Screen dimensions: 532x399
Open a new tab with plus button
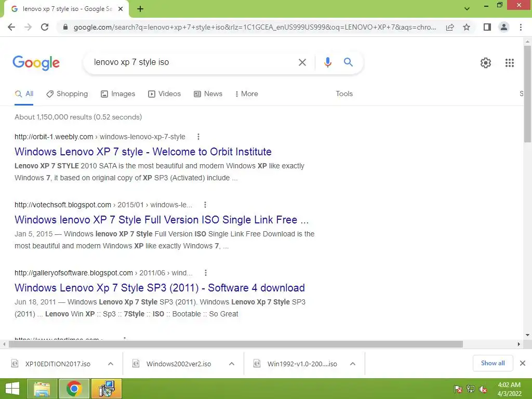click(x=140, y=9)
